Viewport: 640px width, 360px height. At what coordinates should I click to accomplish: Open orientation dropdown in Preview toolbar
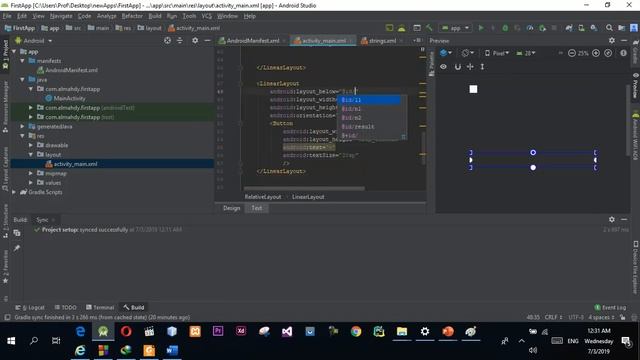pos(467,53)
